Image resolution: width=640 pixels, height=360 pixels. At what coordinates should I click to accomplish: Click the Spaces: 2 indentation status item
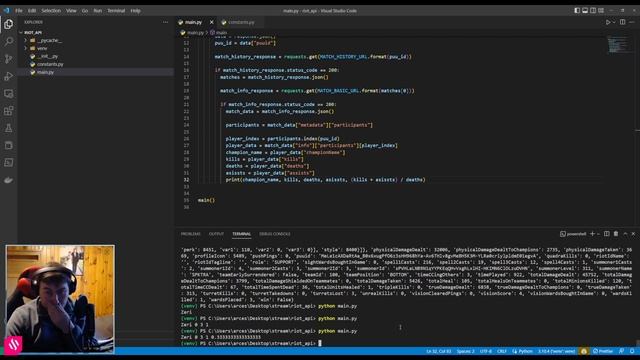click(465, 351)
